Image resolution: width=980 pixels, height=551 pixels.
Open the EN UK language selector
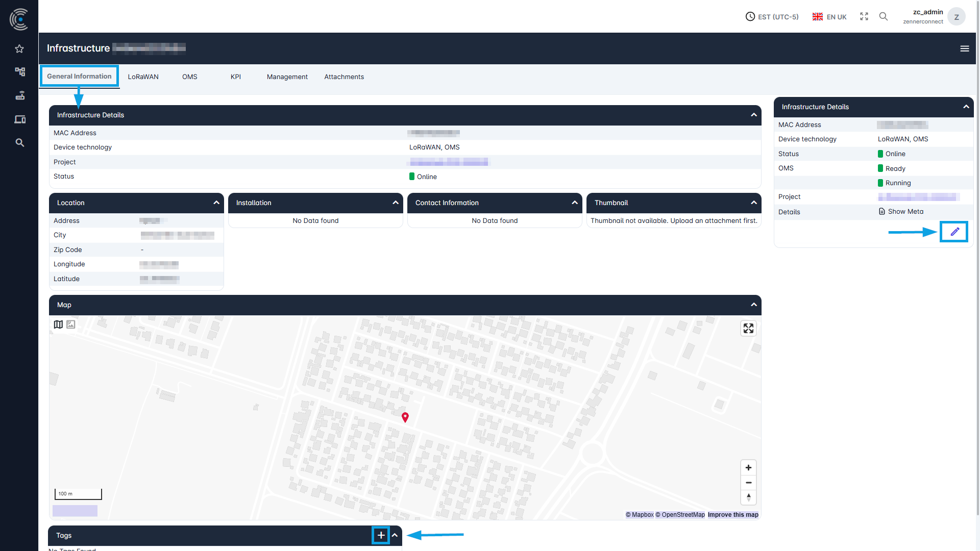point(828,16)
